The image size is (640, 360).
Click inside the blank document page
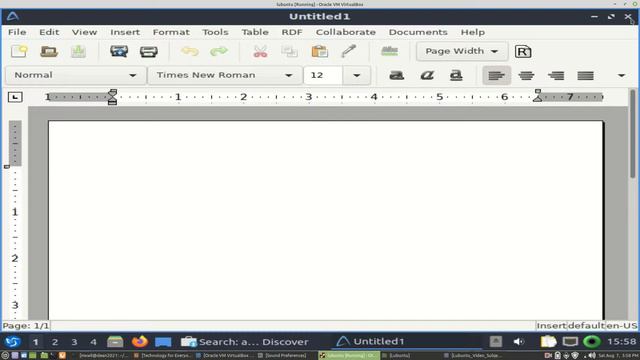point(325,220)
